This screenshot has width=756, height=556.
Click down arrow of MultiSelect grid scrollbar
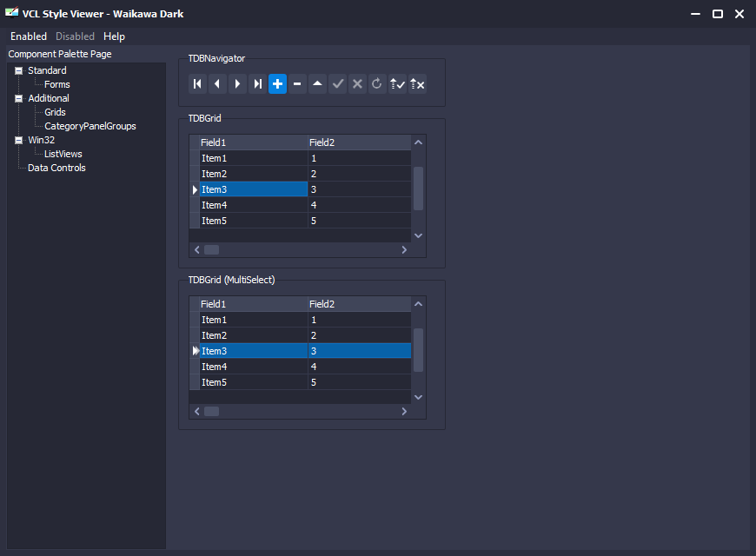(419, 397)
